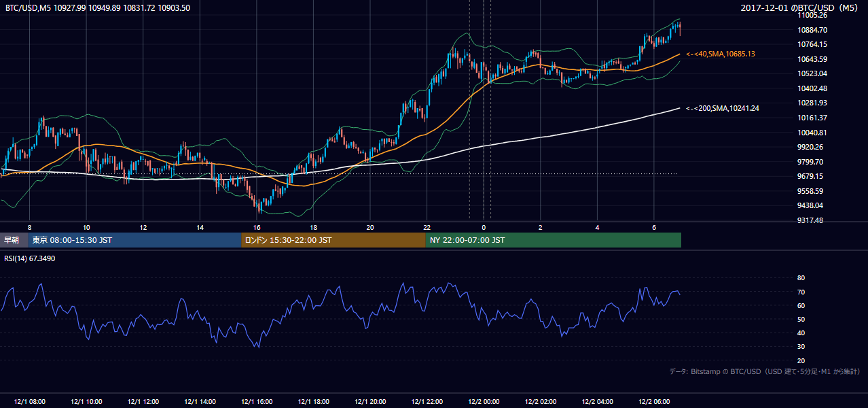Click the BTC/USD,M5 header price readout
The height and width of the screenshot is (408, 868).
point(98,7)
